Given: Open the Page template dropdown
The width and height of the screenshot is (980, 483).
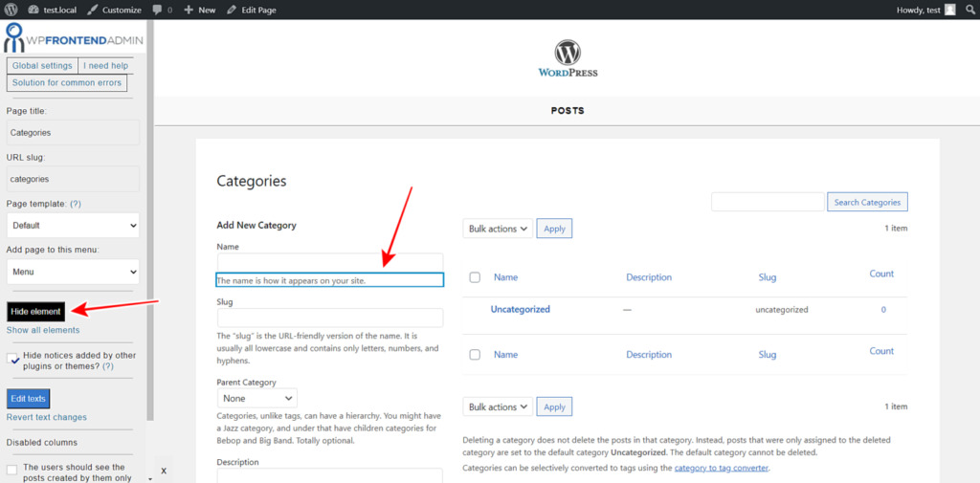Looking at the screenshot, I should (x=73, y=225).
